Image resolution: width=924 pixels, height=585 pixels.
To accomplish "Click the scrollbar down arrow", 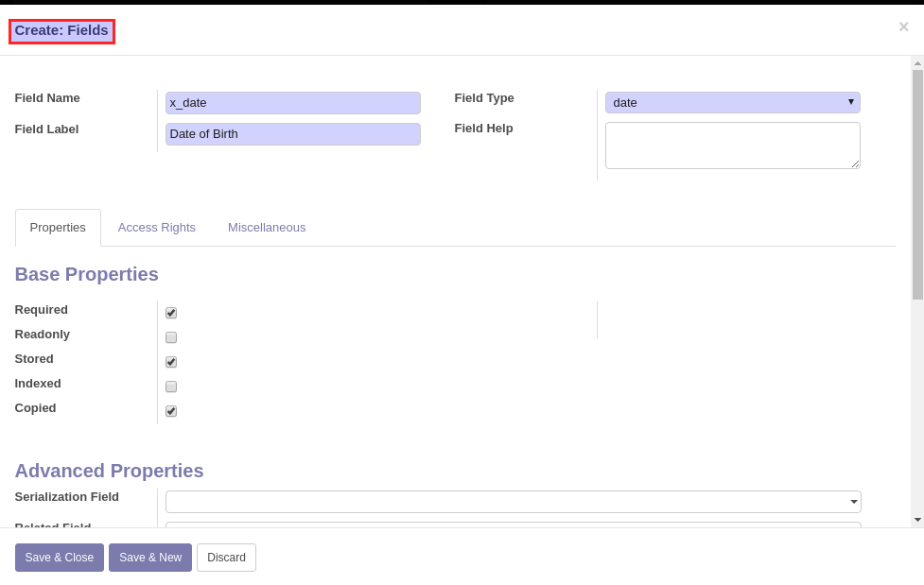I will coord(917,520).
